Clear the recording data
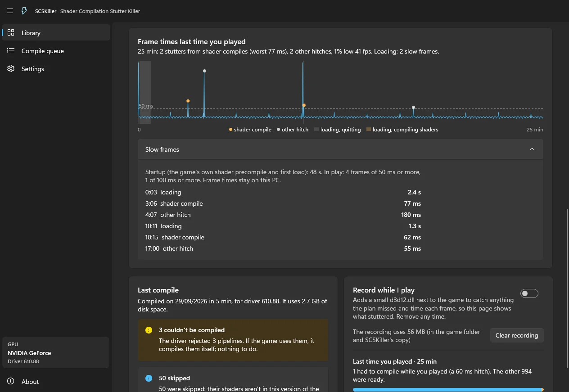The width and height of the screenshot is (569, 392). tap(517, 335)
